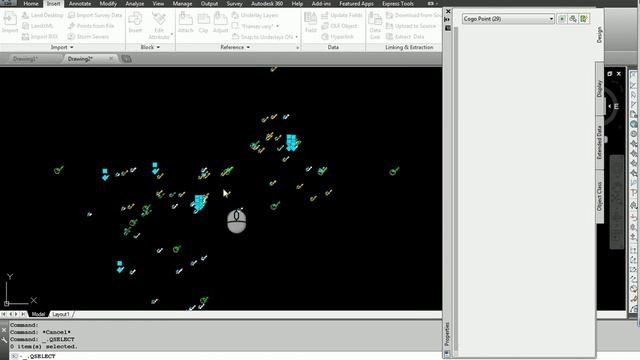Open the Display tab in Properties palette

(x=599, y=89)
